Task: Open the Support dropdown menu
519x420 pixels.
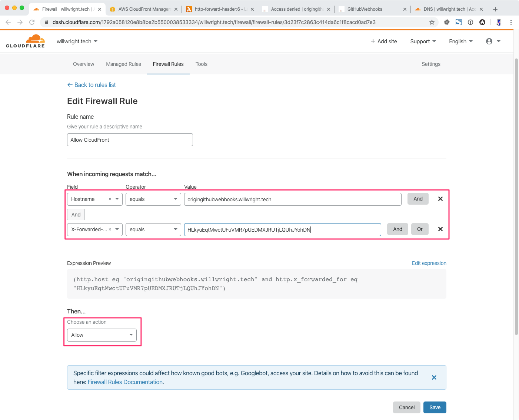Action: [x=423, y=41]
